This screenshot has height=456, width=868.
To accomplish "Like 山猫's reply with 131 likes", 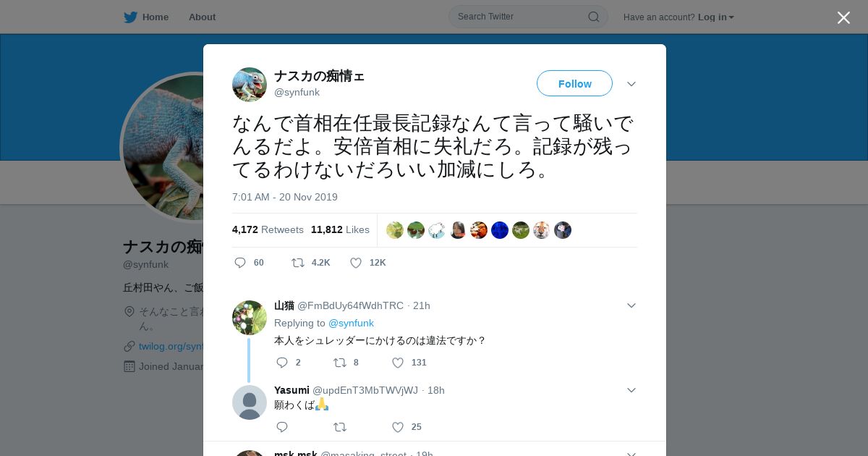I will [x=398, y=363].
